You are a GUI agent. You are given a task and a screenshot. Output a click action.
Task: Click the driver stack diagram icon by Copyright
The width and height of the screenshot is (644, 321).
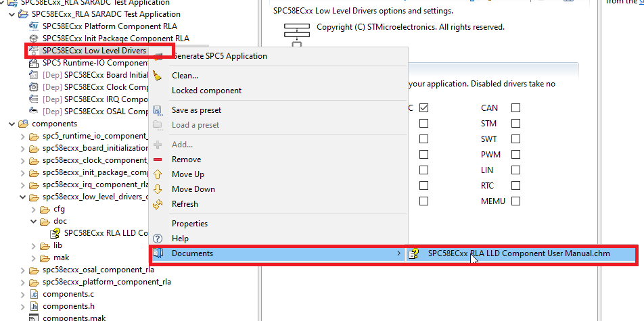pyautogui.click(x=298, y=35)
